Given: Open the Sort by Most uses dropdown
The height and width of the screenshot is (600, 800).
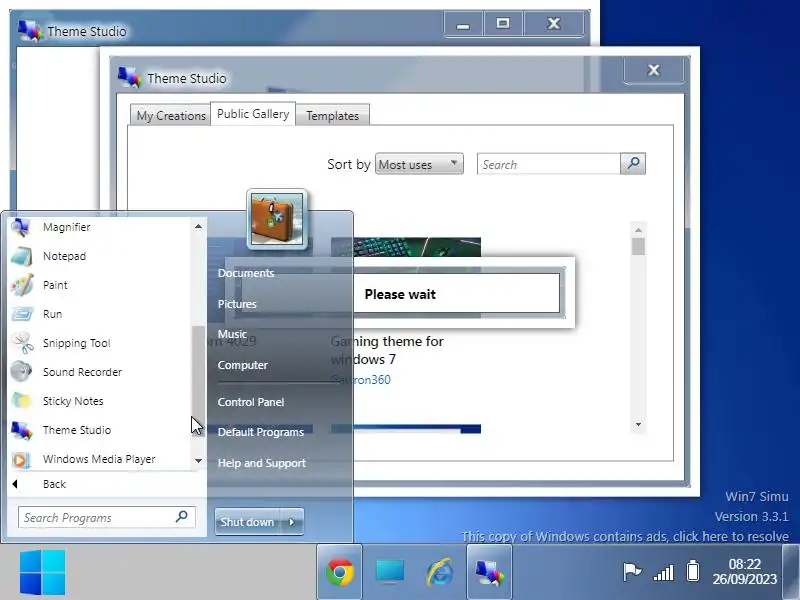Looking at the screenshot, I should [419, 164].
